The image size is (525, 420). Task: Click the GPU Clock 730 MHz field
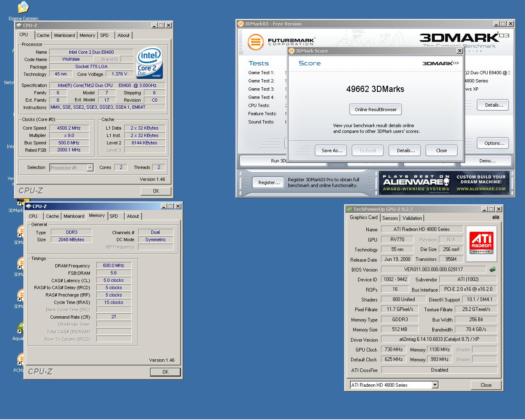pos(394,349)
